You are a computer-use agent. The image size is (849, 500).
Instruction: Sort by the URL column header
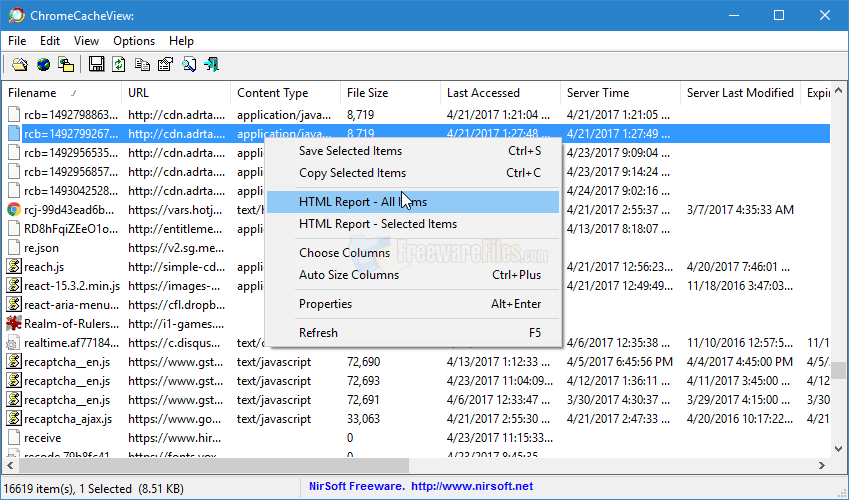[x=176, y=93]
